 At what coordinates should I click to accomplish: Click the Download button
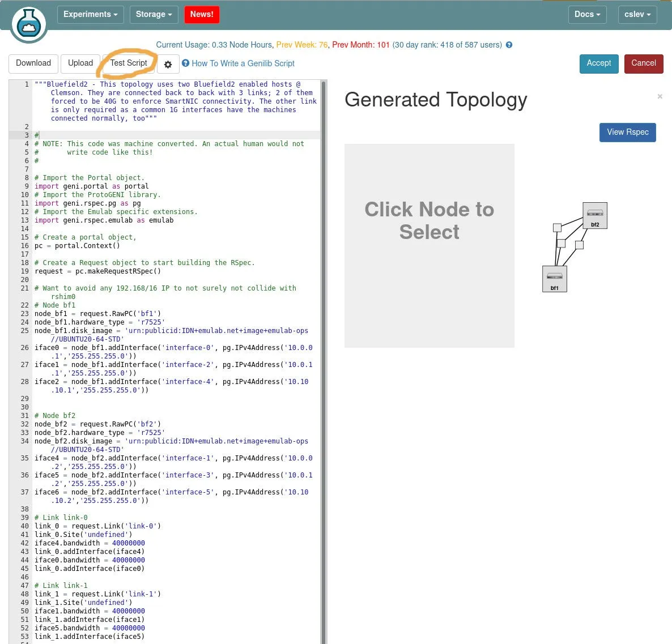click(x=33, y=63)
